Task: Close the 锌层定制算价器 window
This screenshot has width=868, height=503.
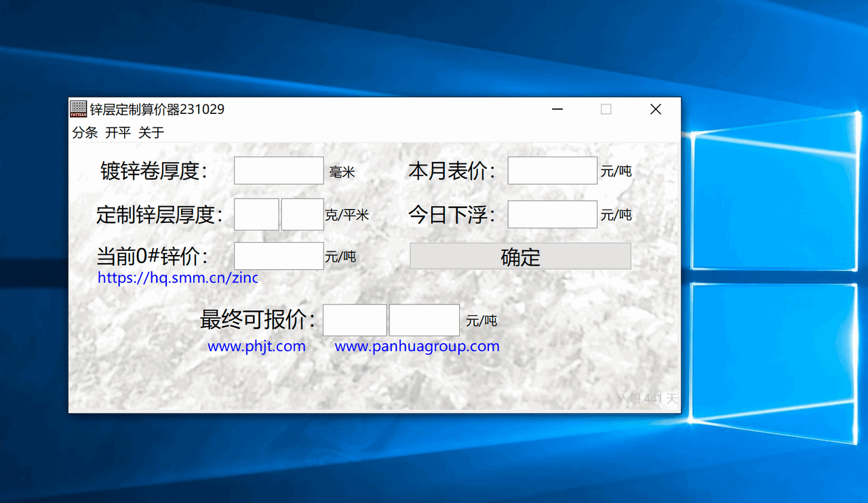Action: [655, 109]
